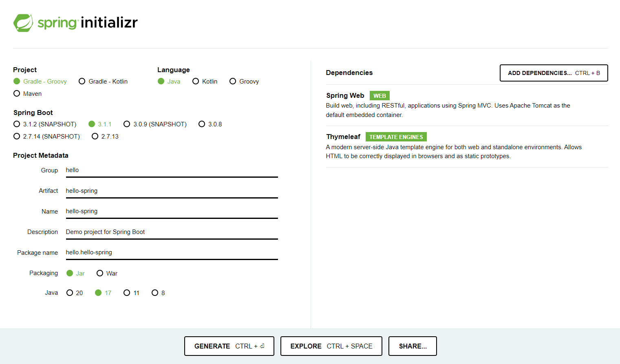Screen dimensions: 620x364
Task: Click the Spring Web dependency title
Action: [345, 96]
